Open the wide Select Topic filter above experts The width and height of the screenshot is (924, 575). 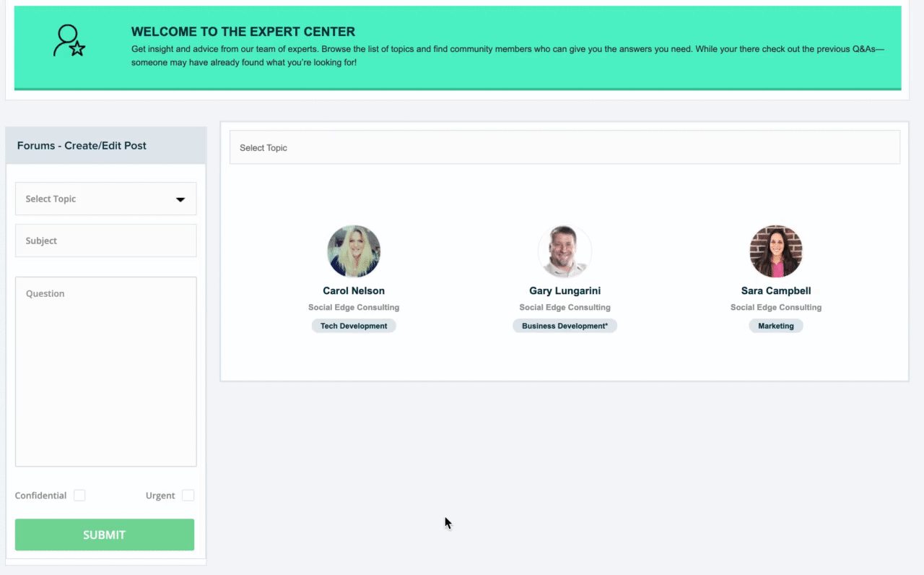click(x=565, y=147)
